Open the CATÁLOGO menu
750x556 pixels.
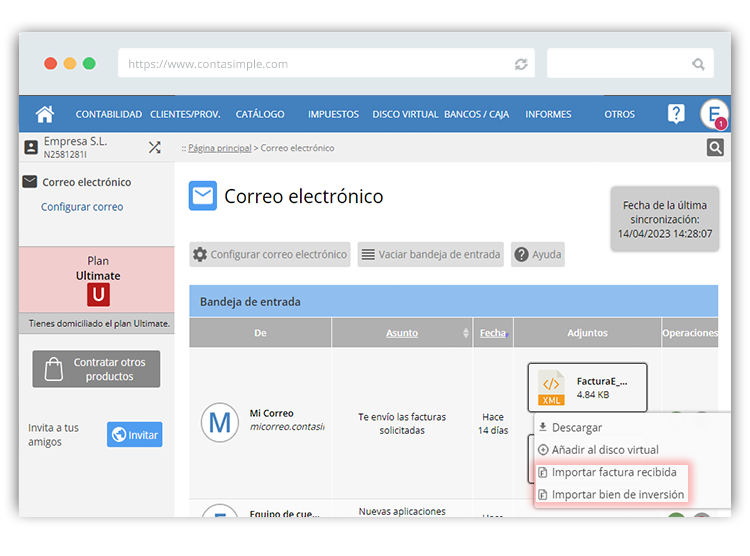[260, 114]
